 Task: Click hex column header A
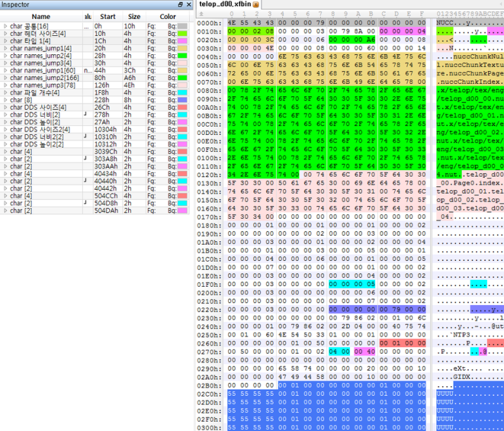(358, 14)
